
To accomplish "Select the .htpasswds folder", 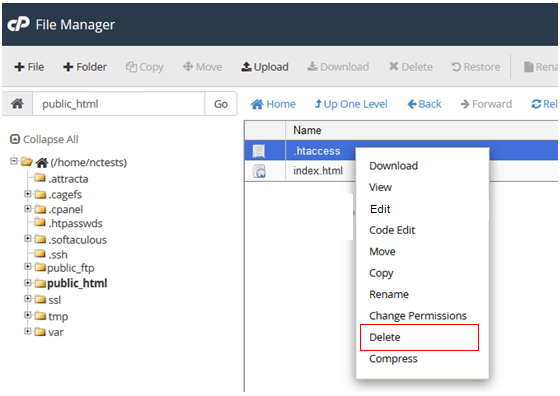I will pos(75,224).
